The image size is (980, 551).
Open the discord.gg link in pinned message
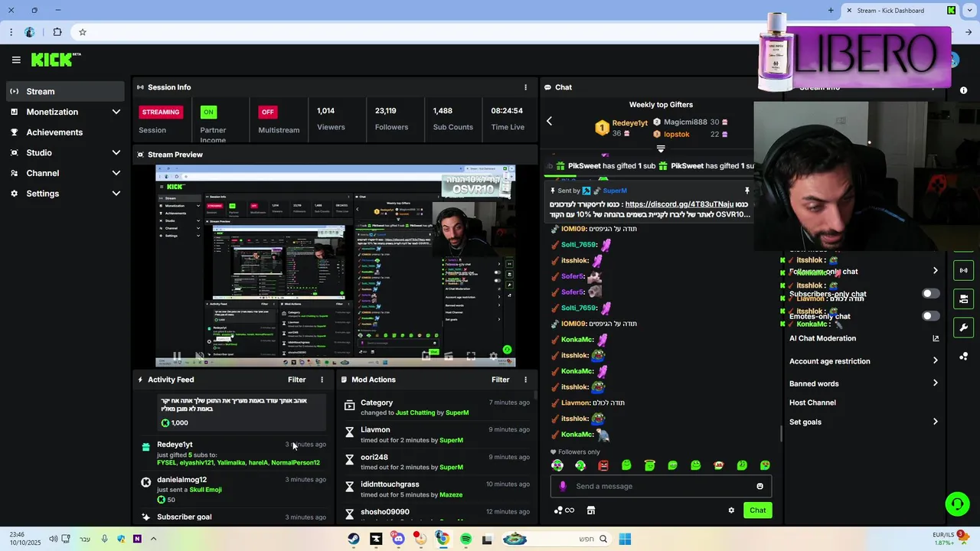click(679, 204)
